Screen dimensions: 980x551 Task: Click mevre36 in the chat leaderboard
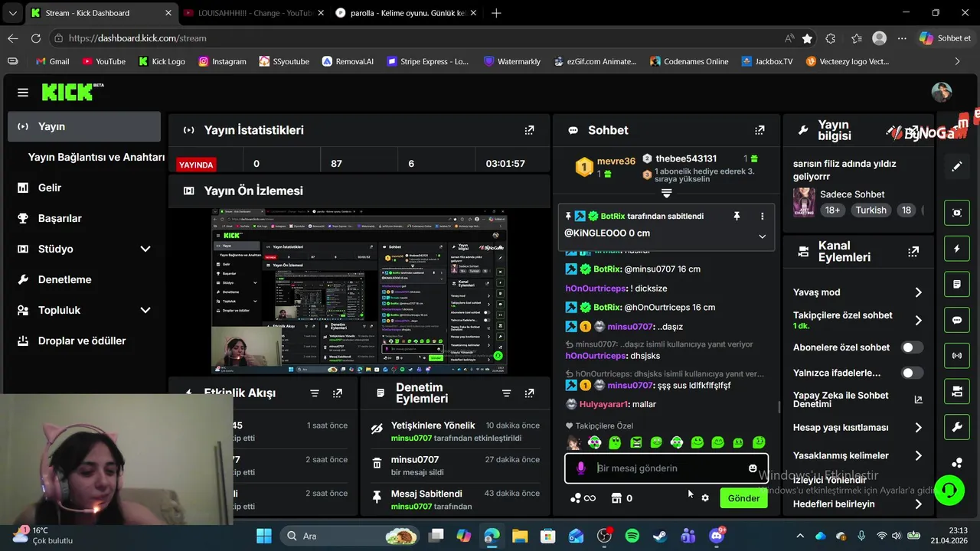point(616,161)
